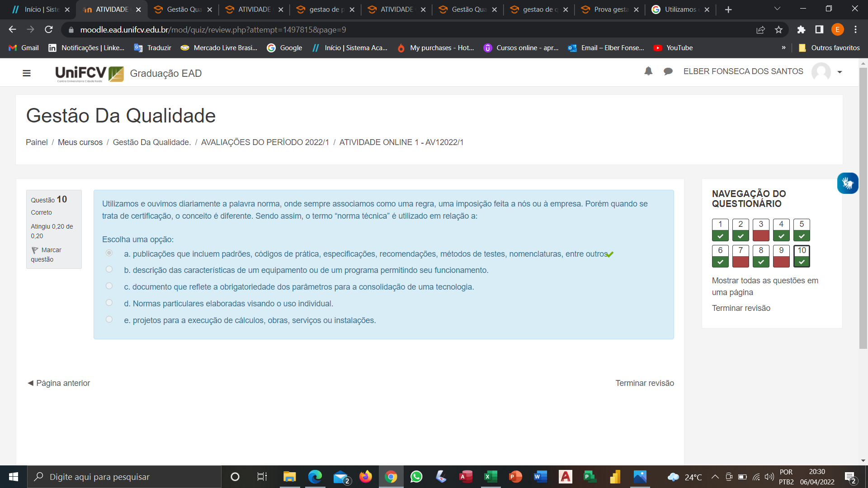Bookmark this page with the star icon
868x488 pixels.
[778, 30]
